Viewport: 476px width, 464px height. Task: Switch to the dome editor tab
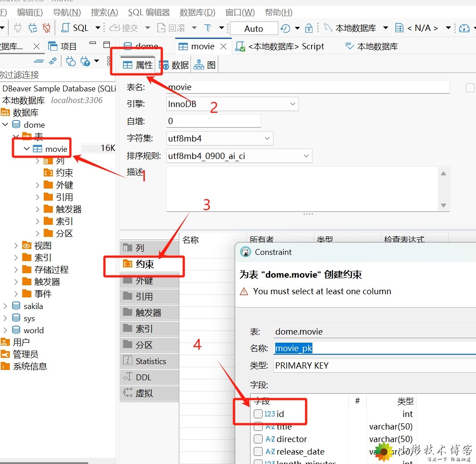click(141, 46)
